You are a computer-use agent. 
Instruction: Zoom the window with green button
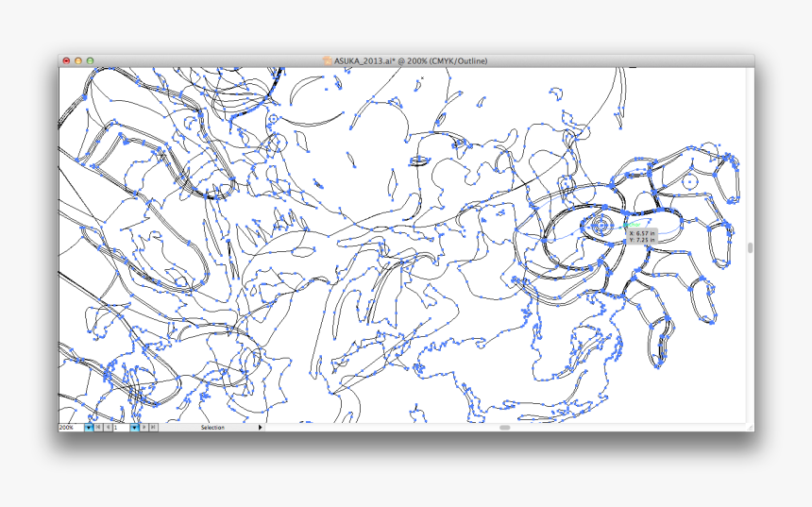click(x=90, y=61)
